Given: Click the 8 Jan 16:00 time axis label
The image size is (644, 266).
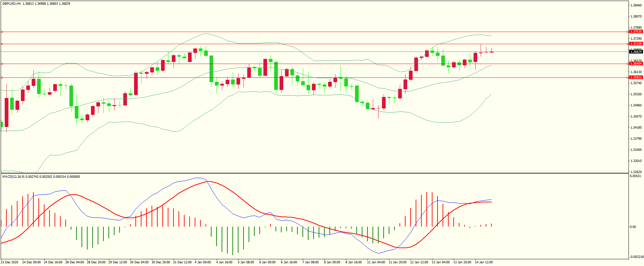Looking at the screenshot, I should click(354, 262).
